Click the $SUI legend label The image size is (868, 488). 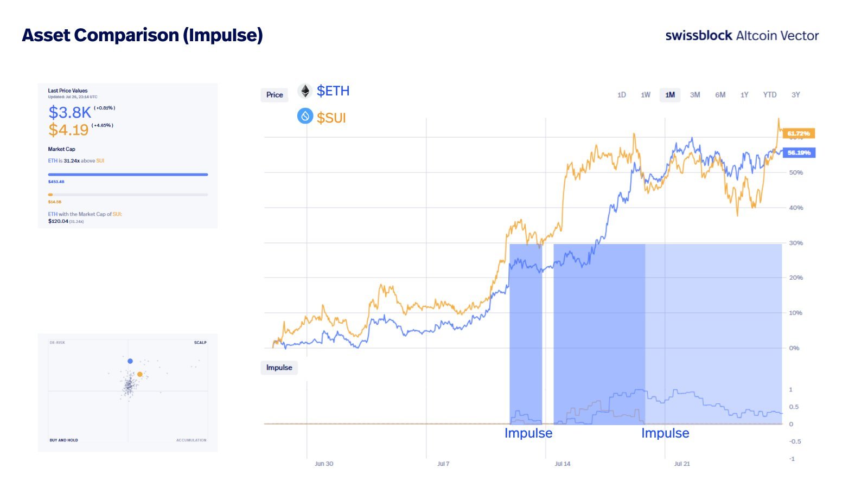coord(331,118)
